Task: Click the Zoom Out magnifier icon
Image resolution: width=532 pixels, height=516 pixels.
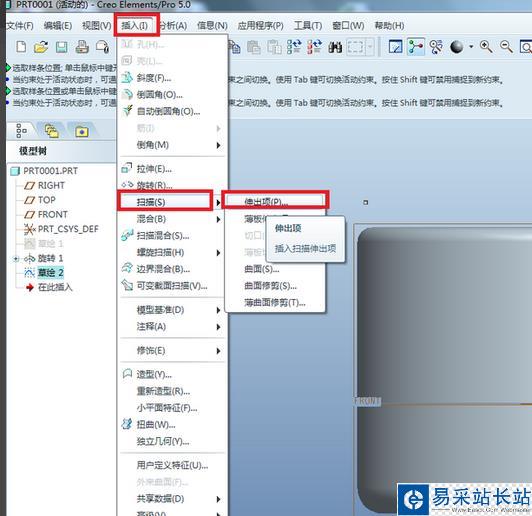Action: tap(506, 46)
